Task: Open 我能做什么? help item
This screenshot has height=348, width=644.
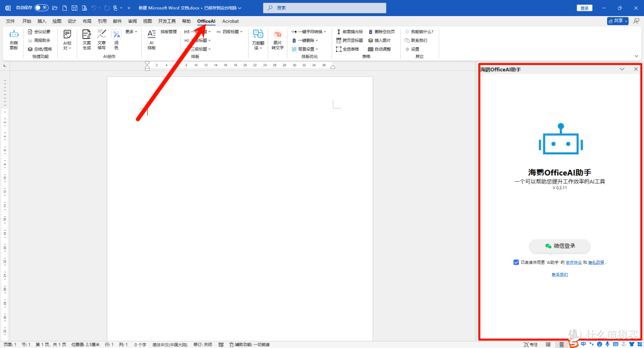Action: coord(419,32)
